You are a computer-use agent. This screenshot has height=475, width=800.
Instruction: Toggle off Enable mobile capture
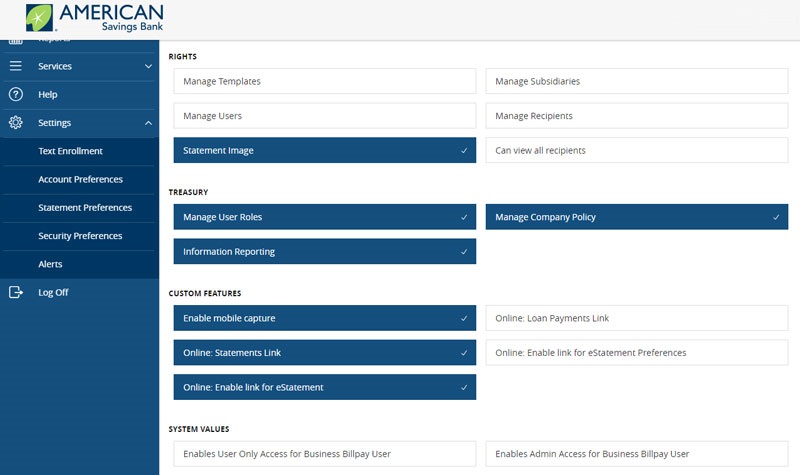pos(324,318)
